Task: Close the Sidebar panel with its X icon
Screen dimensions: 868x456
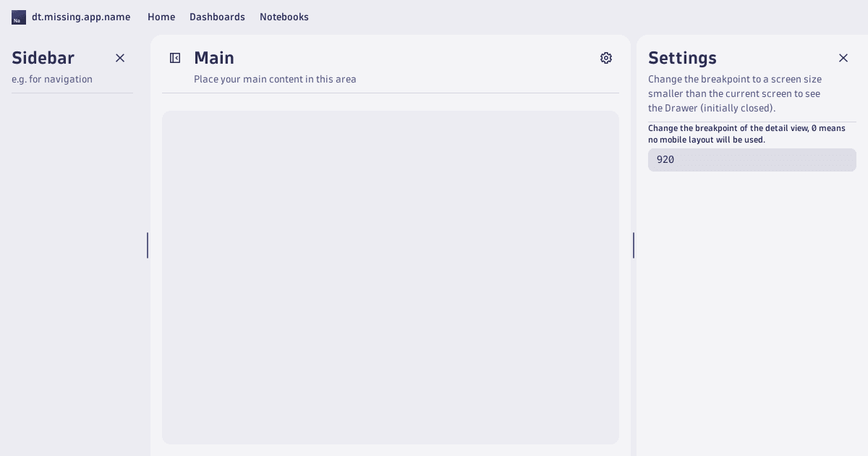Action: 120,58
